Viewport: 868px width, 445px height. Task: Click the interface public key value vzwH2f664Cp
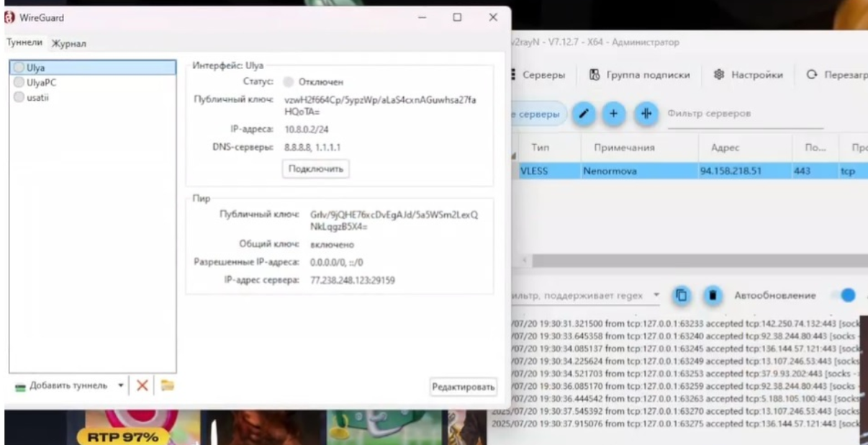[x=380, y=106]
